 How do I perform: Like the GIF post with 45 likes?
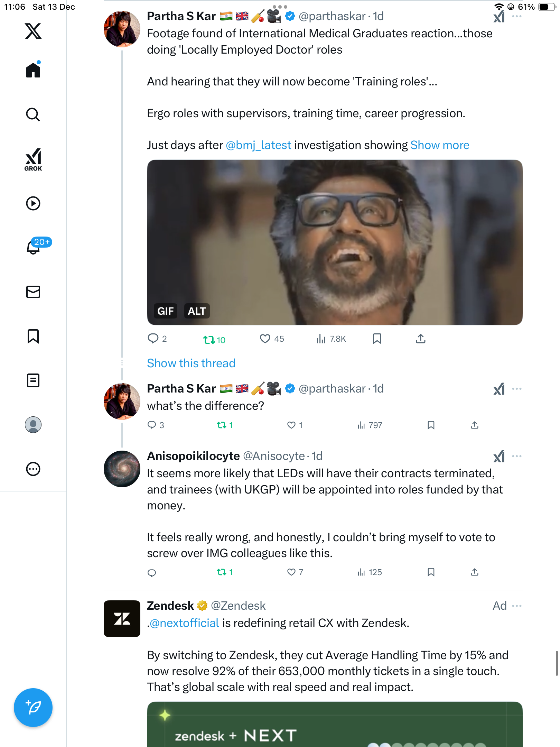click(265, 339)
